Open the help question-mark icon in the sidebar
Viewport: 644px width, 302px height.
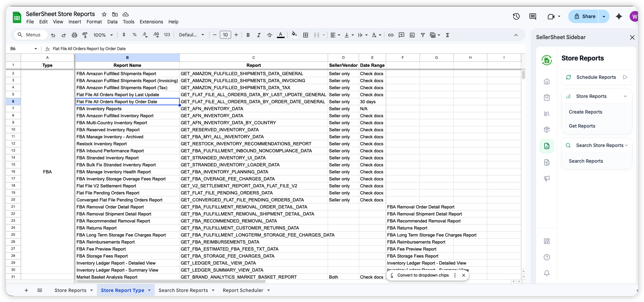[547, 257]
